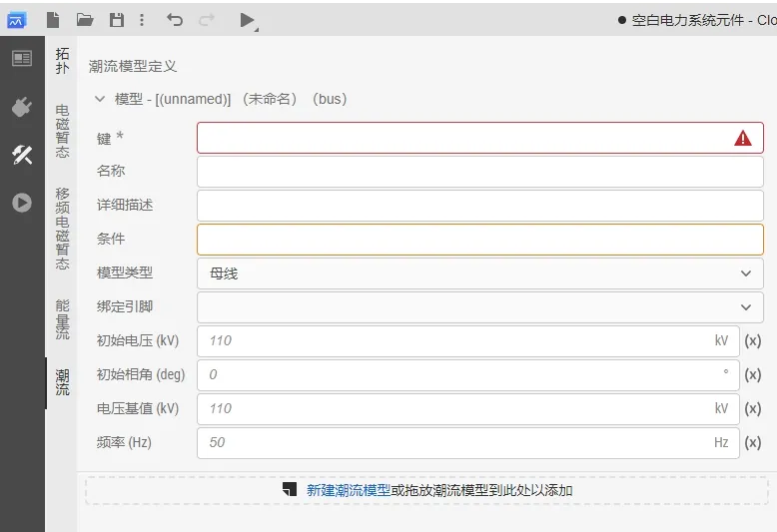Click the CloudPSS app logo icon

(16, 20)
